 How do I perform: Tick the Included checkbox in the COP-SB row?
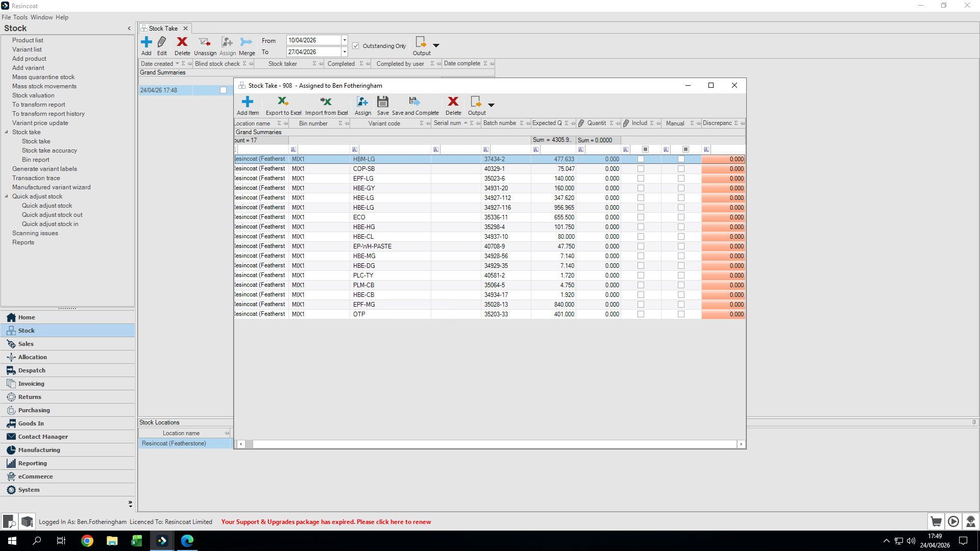coord(641,169)
